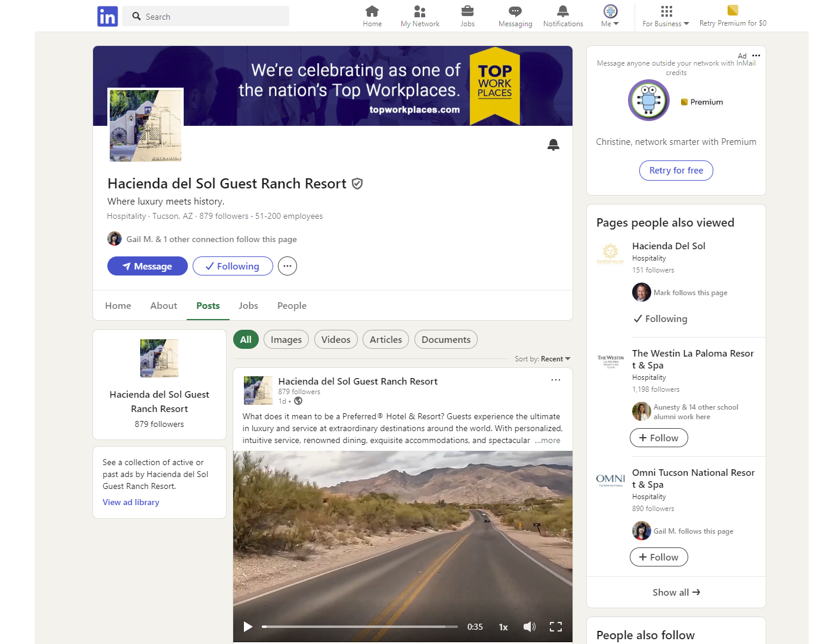
Task: Switch to the Jobs tab on the company page
Action: click(x=248, y=305)
